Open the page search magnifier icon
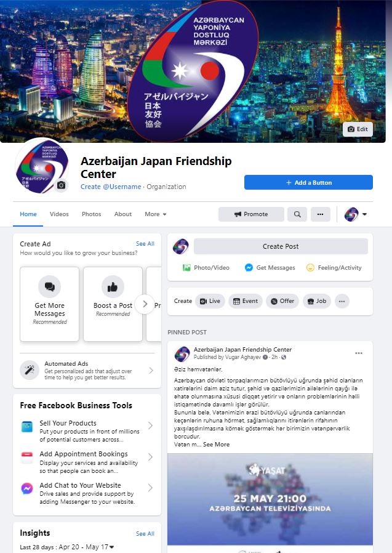 [297, 214]
